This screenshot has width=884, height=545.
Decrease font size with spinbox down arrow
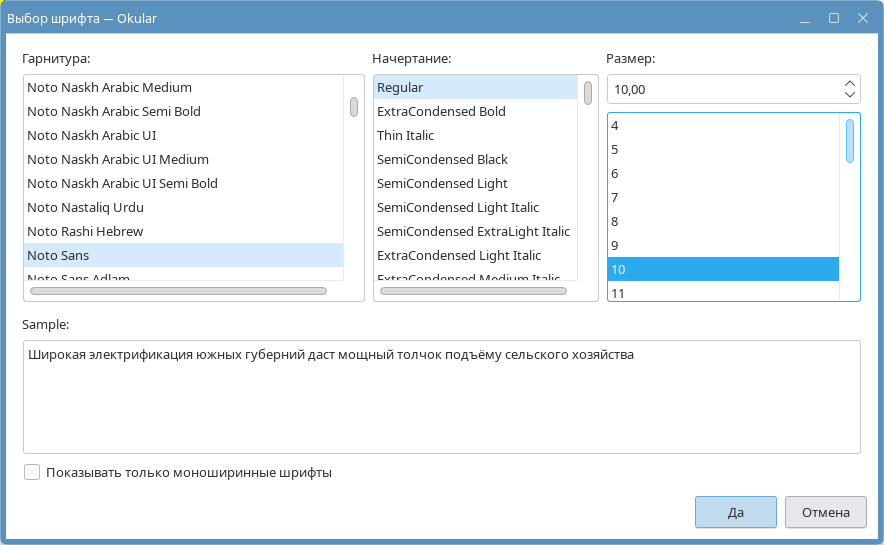click(x=849, y=95)
